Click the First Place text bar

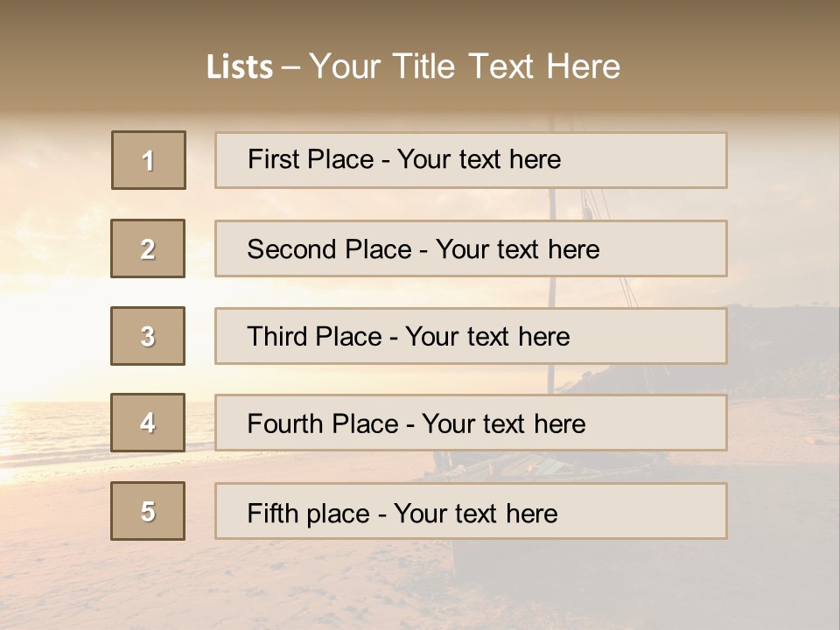471,160
